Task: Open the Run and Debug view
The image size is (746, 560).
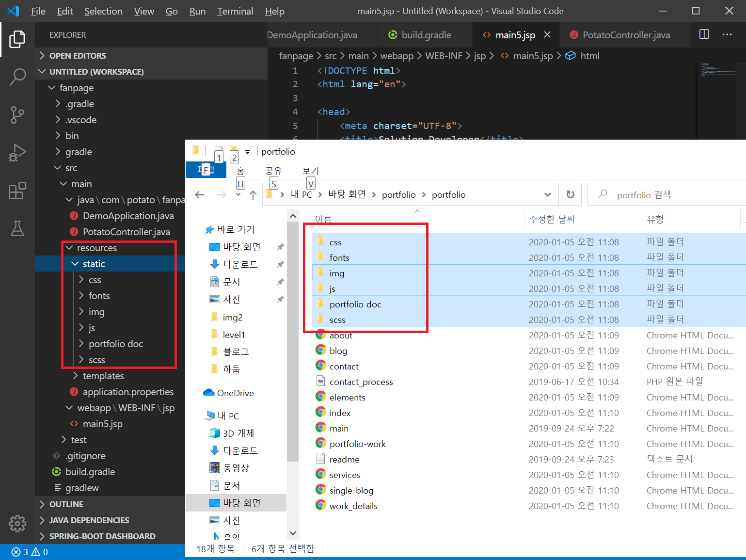Action: [x=17, y=152]
